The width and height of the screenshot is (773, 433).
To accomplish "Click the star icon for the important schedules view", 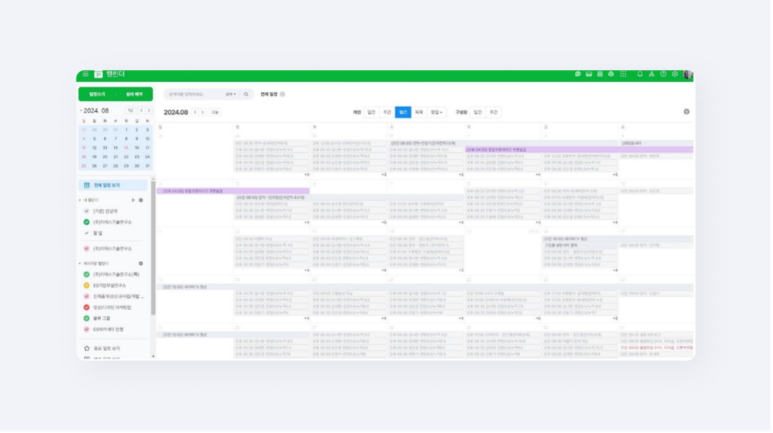I will [87, 349].
